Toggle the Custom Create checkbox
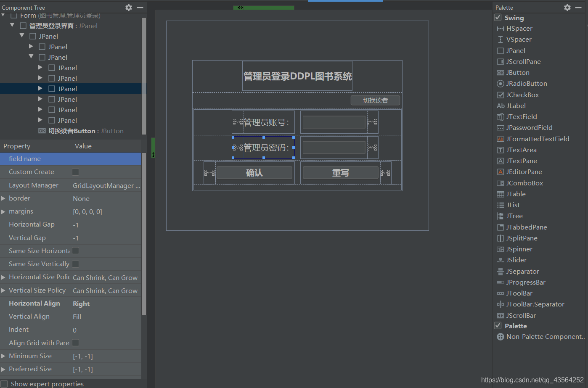 tap(76, 172)
